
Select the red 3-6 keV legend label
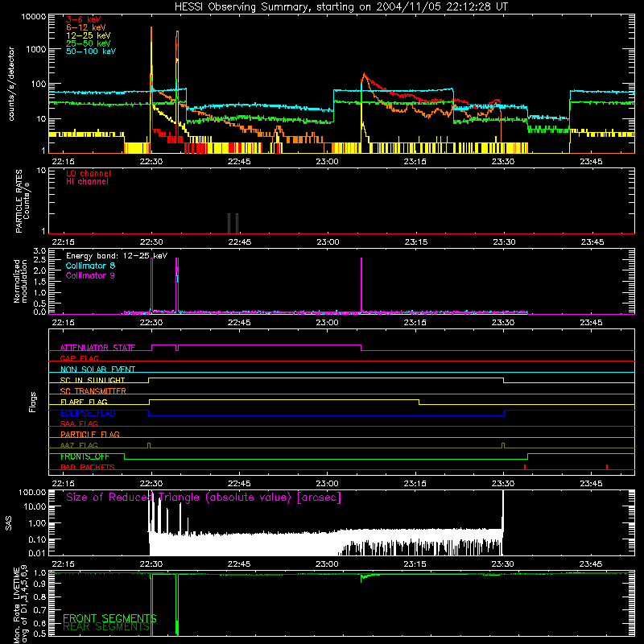(x=84, y=19)
